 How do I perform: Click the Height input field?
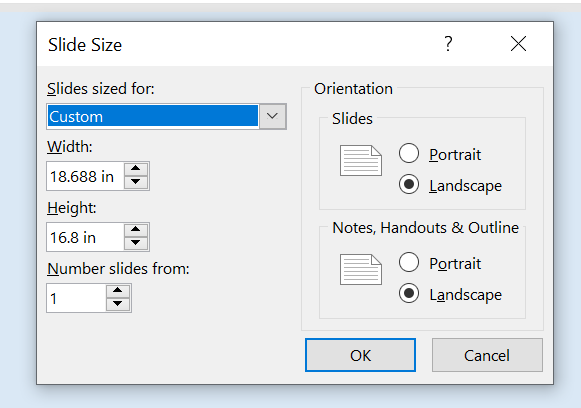point(86,237)
